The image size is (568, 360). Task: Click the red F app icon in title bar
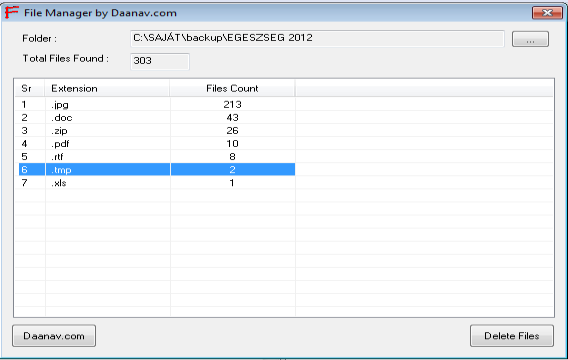coord(12,12)
